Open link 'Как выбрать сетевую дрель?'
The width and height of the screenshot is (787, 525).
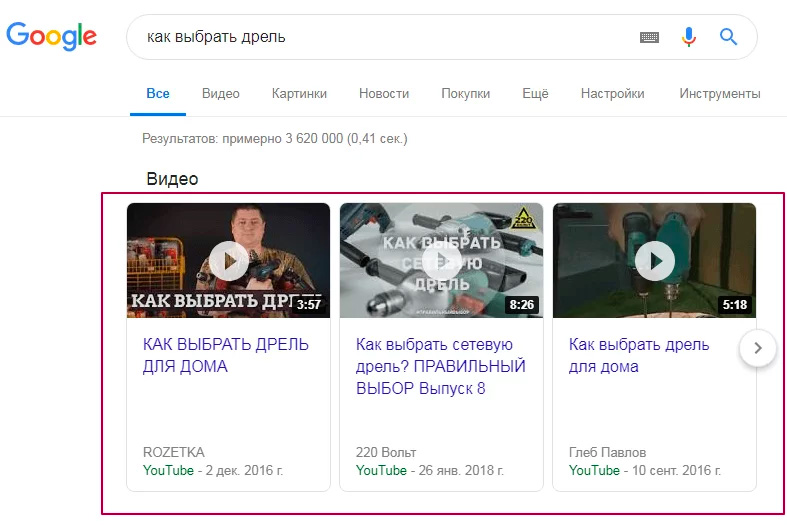tap(440, 366)
